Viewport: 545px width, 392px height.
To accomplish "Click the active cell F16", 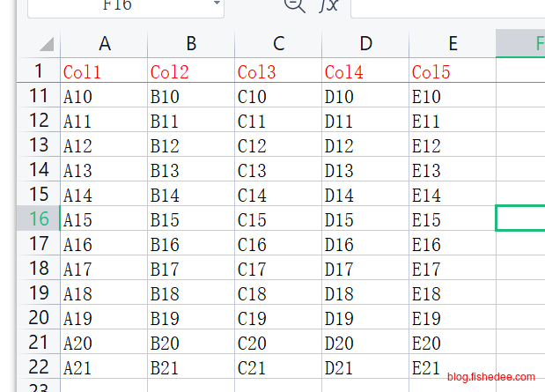I will pos(521,218).
